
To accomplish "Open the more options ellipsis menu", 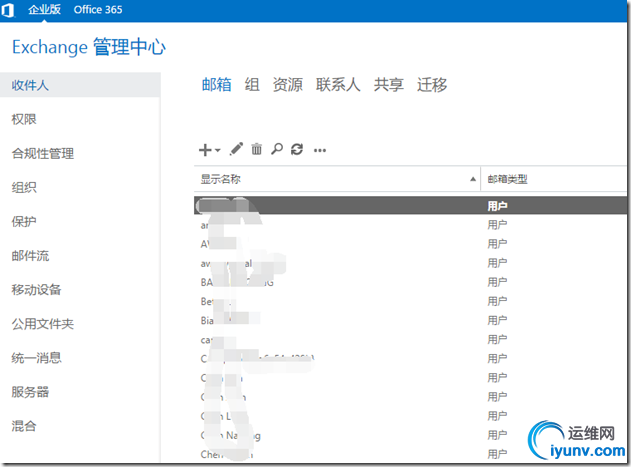I will click(x=320, y=151).
